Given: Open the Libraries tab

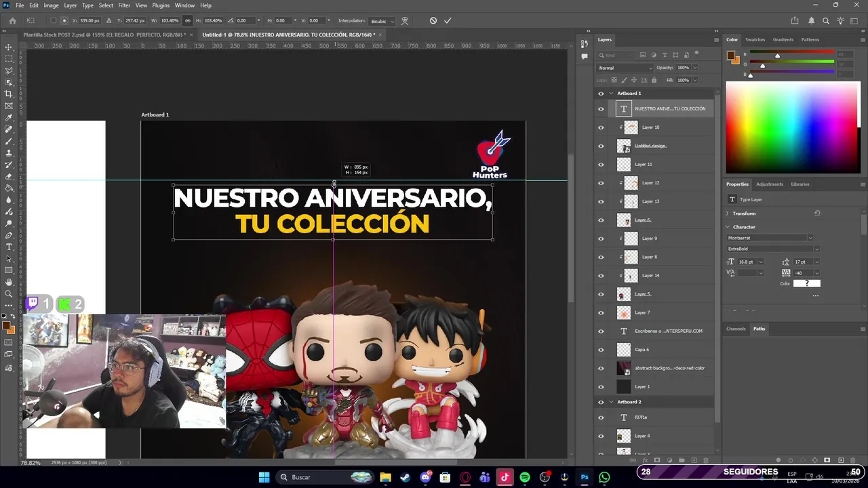Looking at the screenshot, I should click(x=800, y=184).
